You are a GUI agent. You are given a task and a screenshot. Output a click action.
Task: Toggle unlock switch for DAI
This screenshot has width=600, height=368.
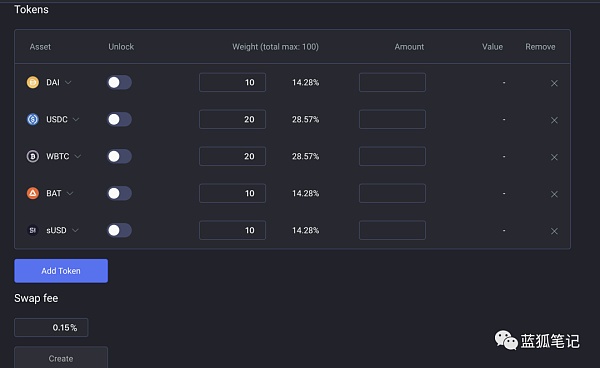(119, 82)
